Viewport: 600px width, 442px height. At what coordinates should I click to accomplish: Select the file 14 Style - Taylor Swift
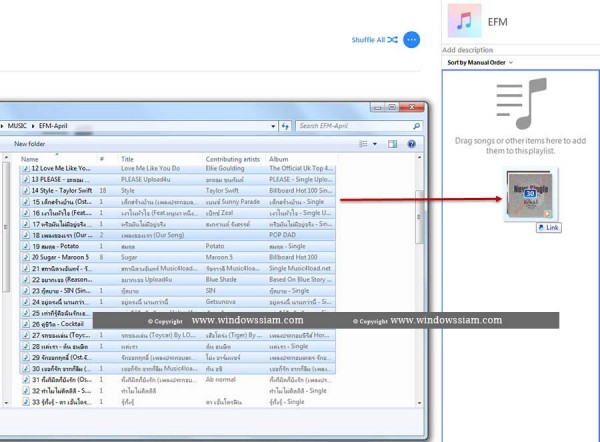click(x=58, y=189)
